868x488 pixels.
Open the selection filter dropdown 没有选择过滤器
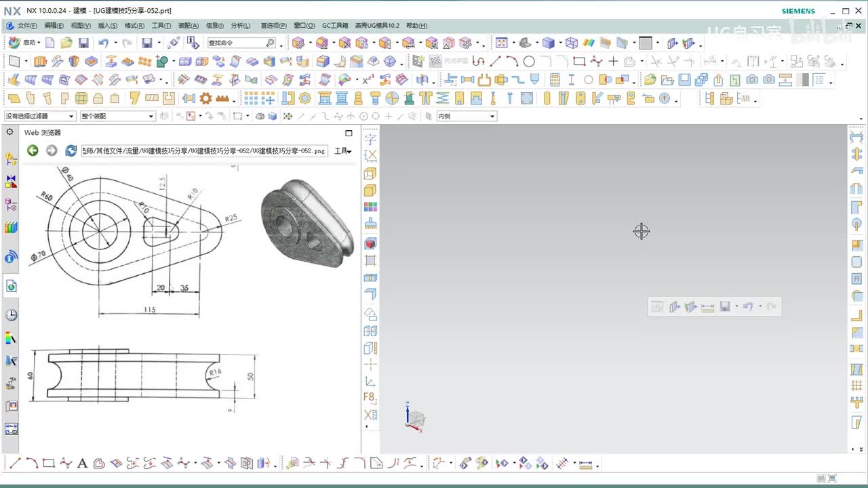pos(40,116)
